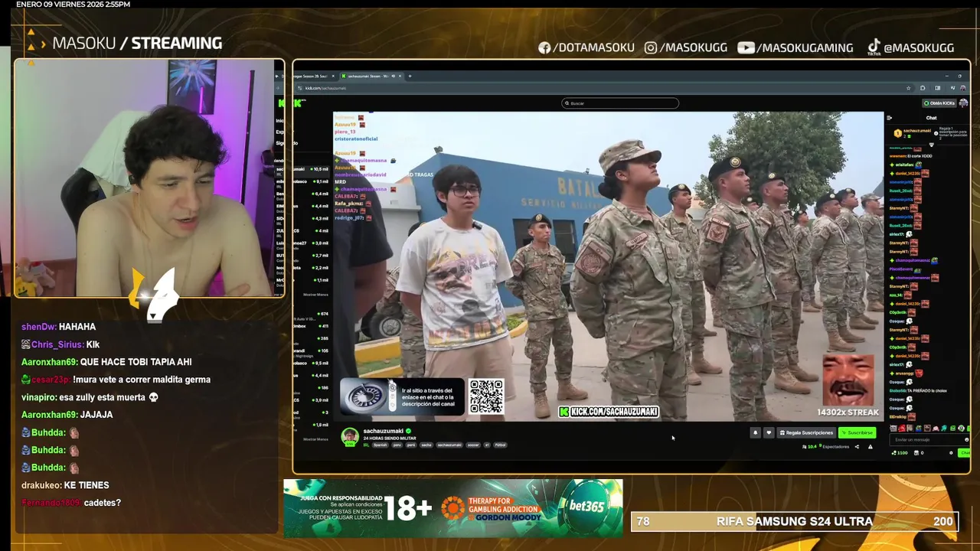The height and width of the screenshot is (551, 980).
Task: Click the kick.com/sachauzumaki address bar
Action: tap(605, 88)
